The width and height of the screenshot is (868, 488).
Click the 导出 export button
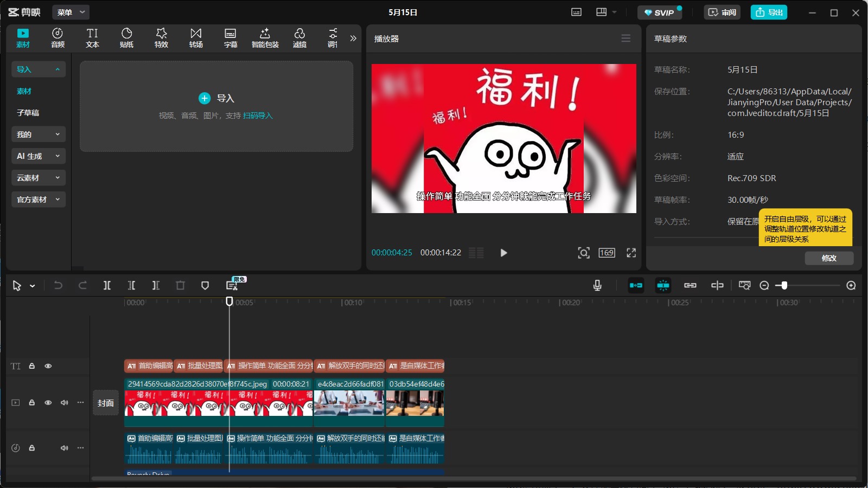click(x=769, y=12)
